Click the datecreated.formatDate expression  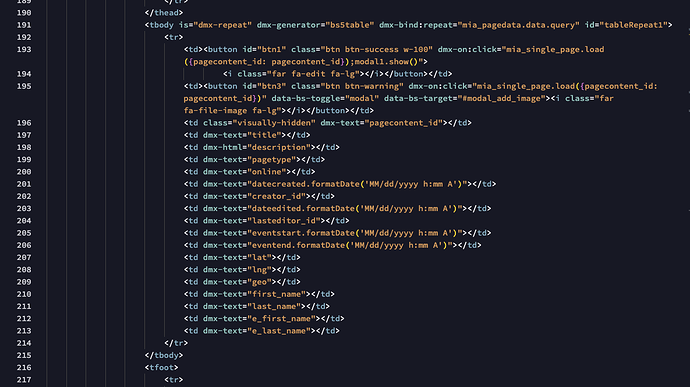pyautogui.click(x=357, y=184)
